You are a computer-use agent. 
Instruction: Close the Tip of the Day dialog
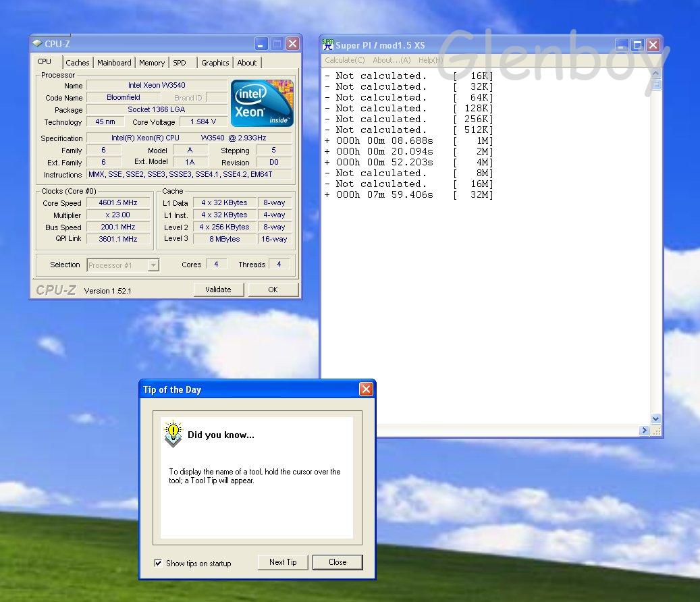coord(366,389)
